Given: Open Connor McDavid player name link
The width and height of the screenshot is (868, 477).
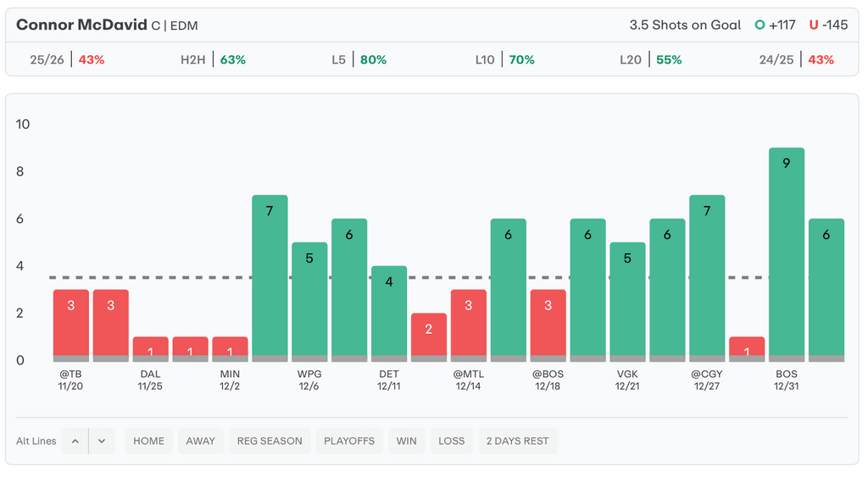Looking at the screenshot, I should pos(81,25).
